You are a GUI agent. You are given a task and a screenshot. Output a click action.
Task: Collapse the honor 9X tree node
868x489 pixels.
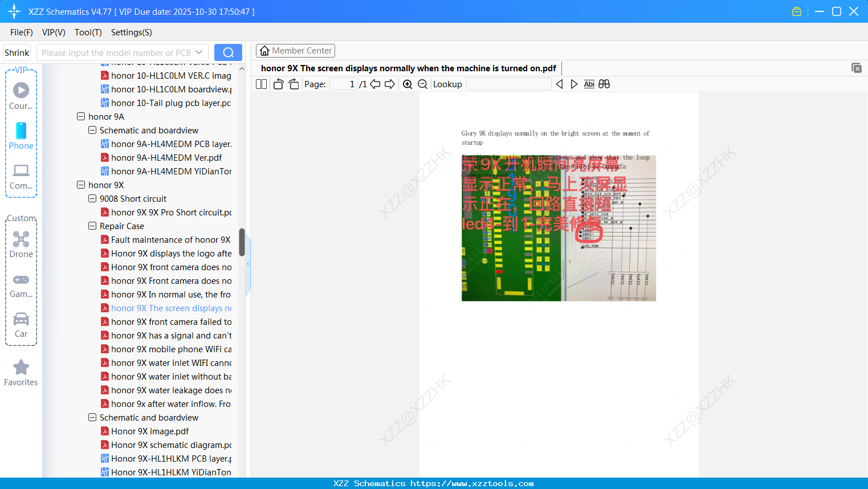pyautogui.click(x=81, y=185)
